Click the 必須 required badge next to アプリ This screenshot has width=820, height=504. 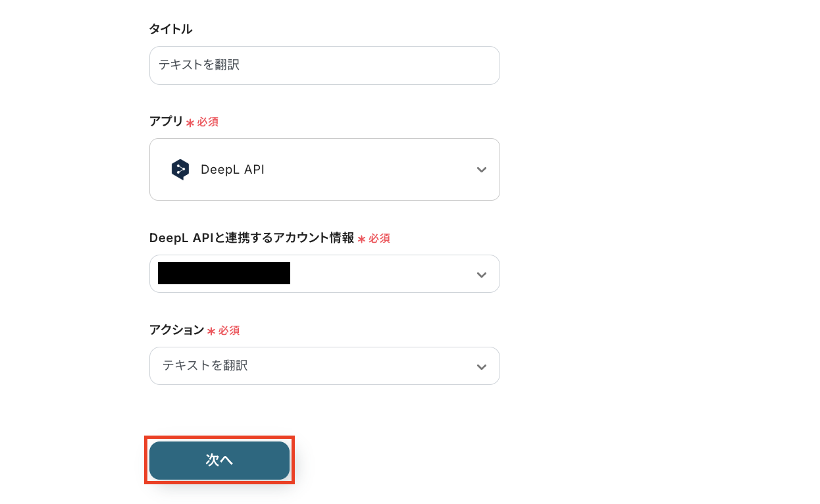tap(207, 122)
